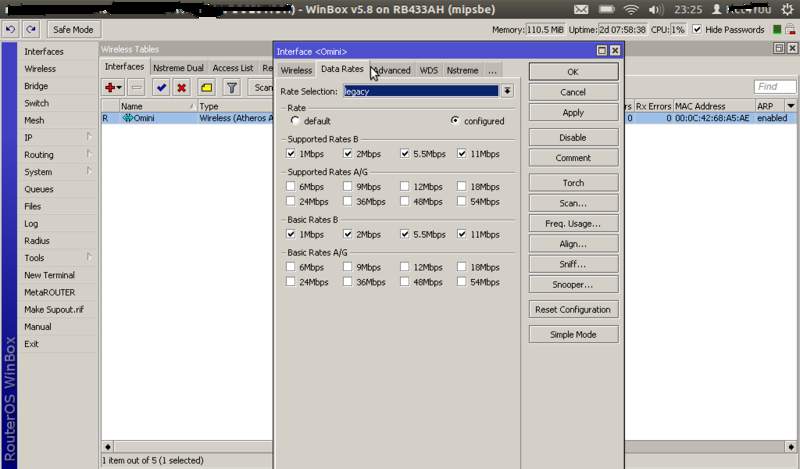Toggle Hide Passwords checkbox
This screenshot has height=469, width=800.
[x=697, y=30]
